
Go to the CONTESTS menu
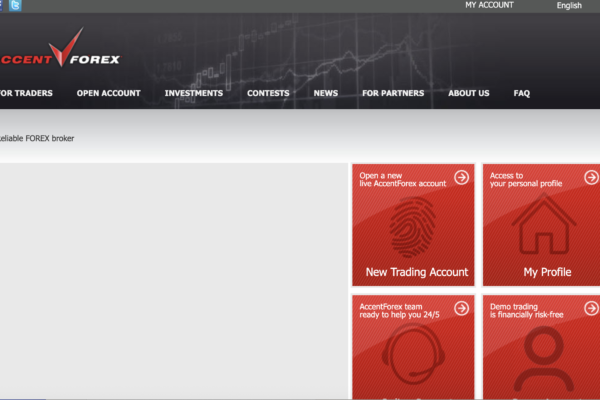[x=268, y=93]
